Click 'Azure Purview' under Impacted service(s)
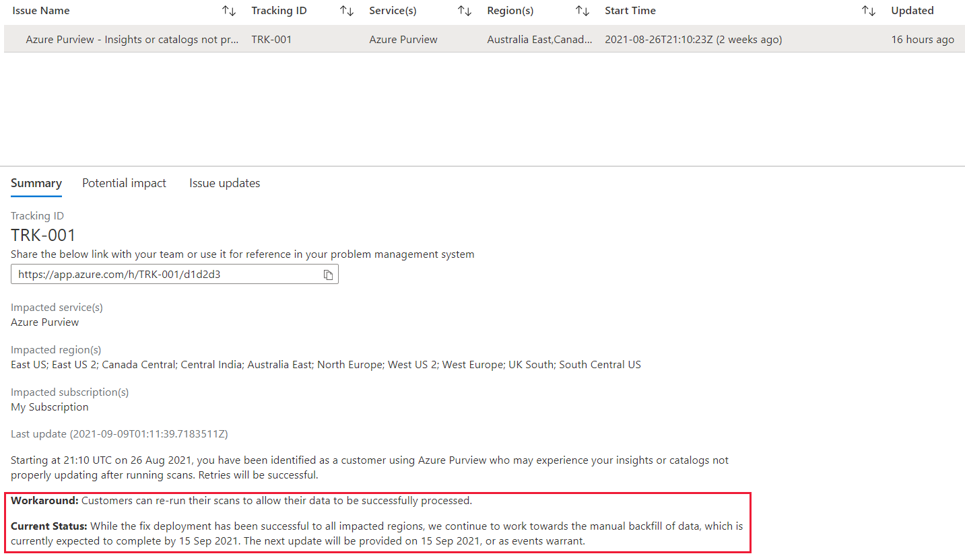 (x=44, y=322)
